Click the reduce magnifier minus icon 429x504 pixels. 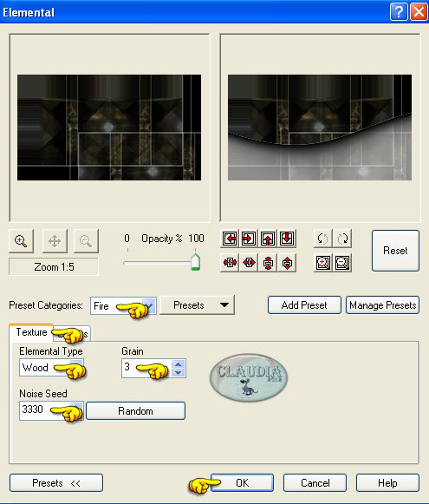[342, 263]
